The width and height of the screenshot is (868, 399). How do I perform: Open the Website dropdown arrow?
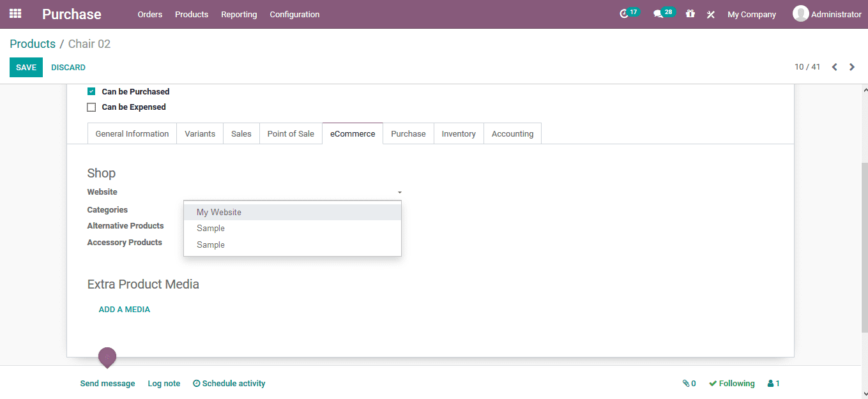point(400,192)
